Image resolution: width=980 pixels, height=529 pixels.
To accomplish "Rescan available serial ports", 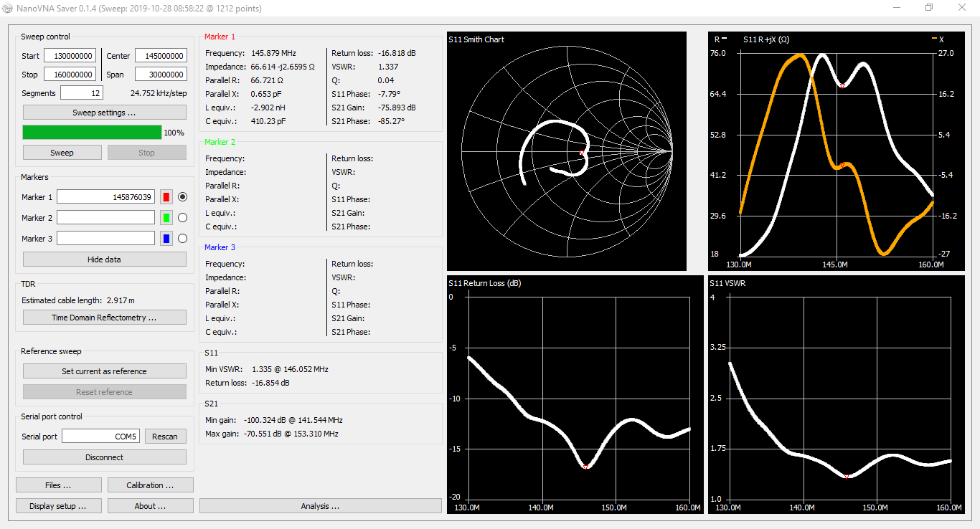I will 165,436.
